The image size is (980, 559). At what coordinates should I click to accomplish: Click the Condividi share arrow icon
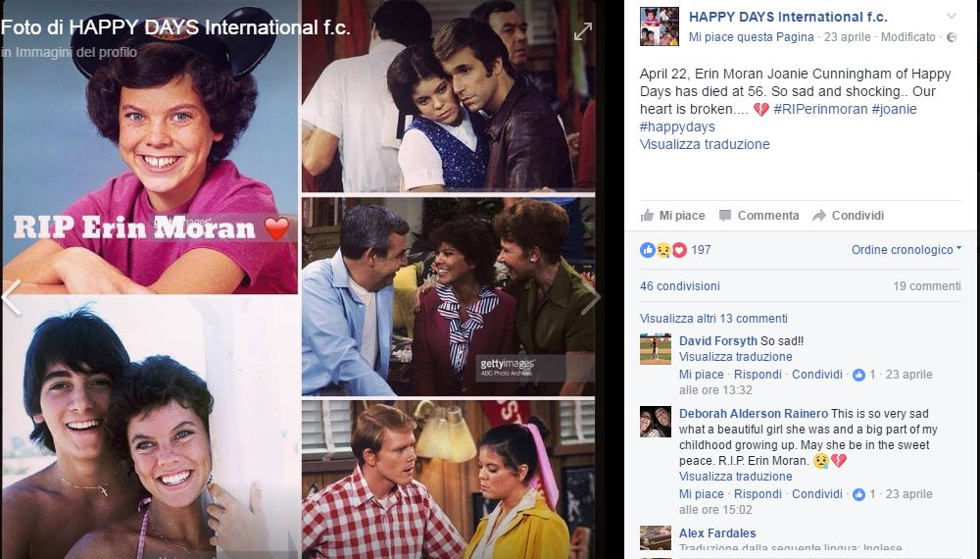pos(818,216)
